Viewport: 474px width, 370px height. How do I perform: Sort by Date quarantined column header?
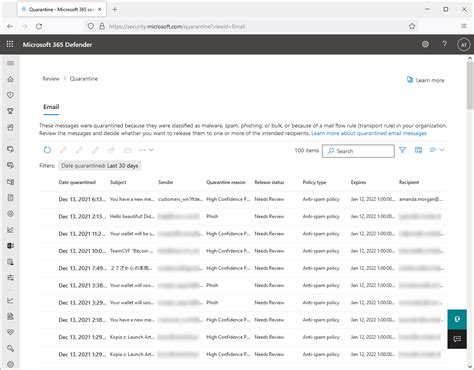point(77,182)
